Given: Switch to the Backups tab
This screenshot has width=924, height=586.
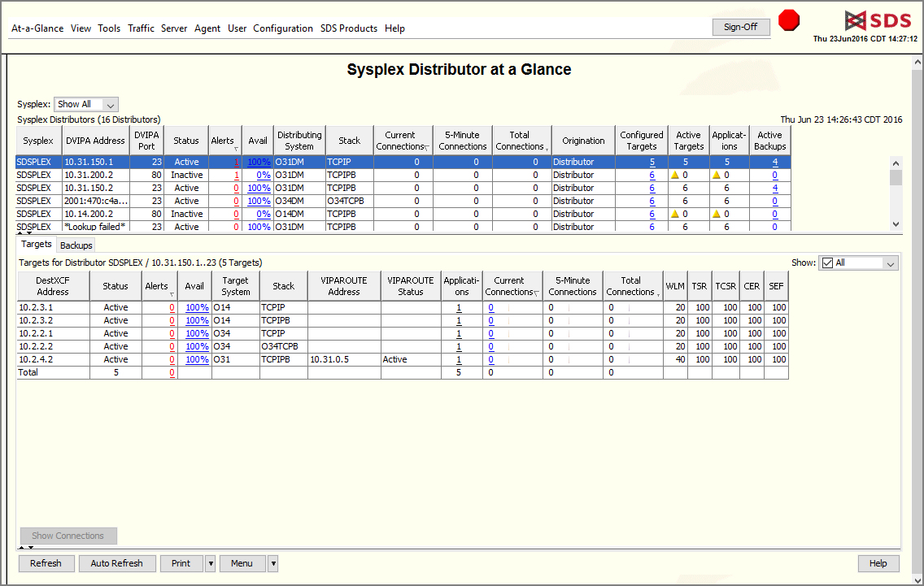Looking at the screenshot, I should click(x=76, y=245).
